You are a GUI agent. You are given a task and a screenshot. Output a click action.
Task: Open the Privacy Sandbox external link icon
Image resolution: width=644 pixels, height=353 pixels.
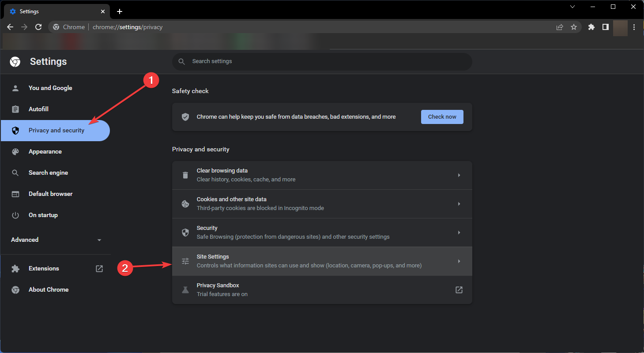point(459,290)
